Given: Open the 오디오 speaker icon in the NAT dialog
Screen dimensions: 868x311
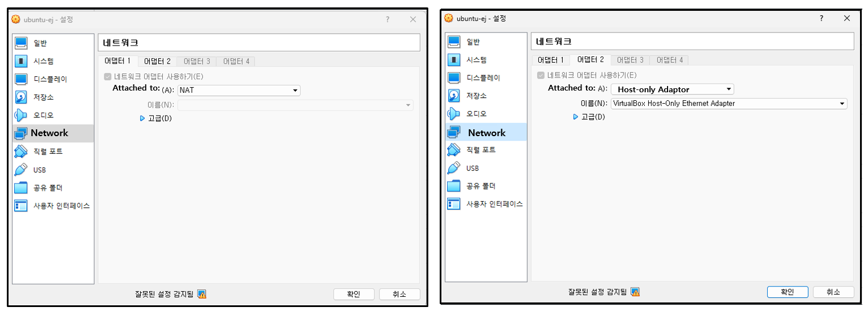Looking at the screenshot, I should [x=21, y=115].
